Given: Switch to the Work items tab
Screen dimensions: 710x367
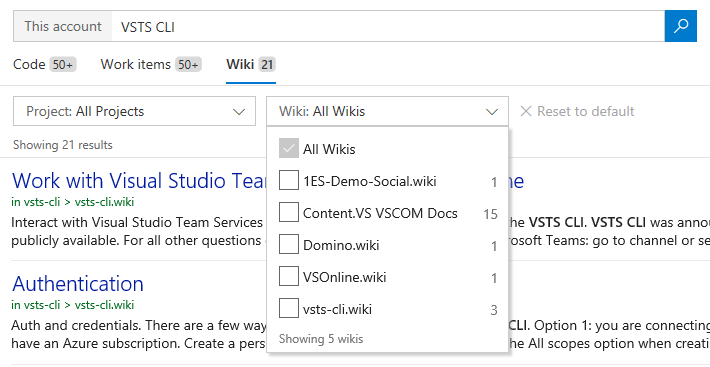Looking at the screenshot, I should (151, 65).
